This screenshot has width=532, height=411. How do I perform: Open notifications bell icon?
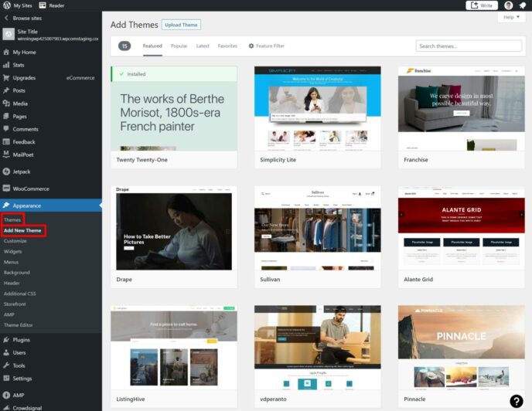pos(523,5)
